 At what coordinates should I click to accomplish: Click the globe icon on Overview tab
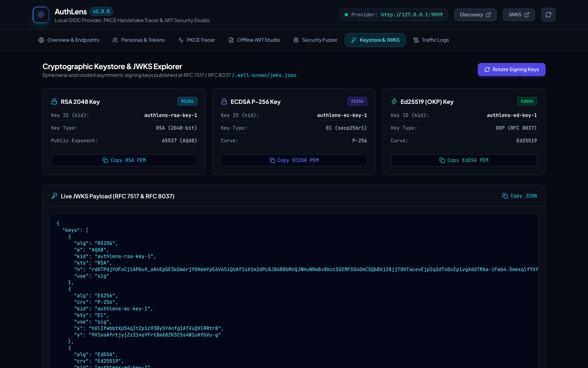tap(41, 40)
